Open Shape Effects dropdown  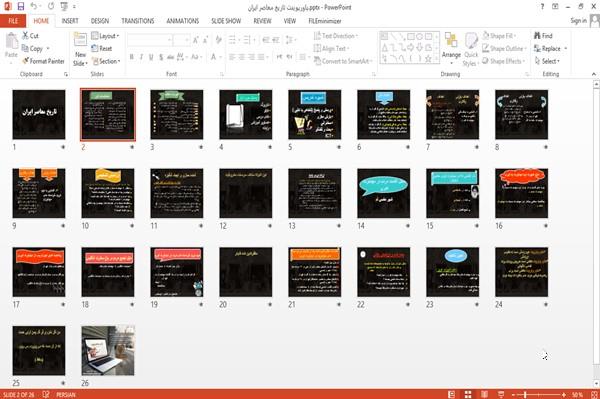coord(504,61)
